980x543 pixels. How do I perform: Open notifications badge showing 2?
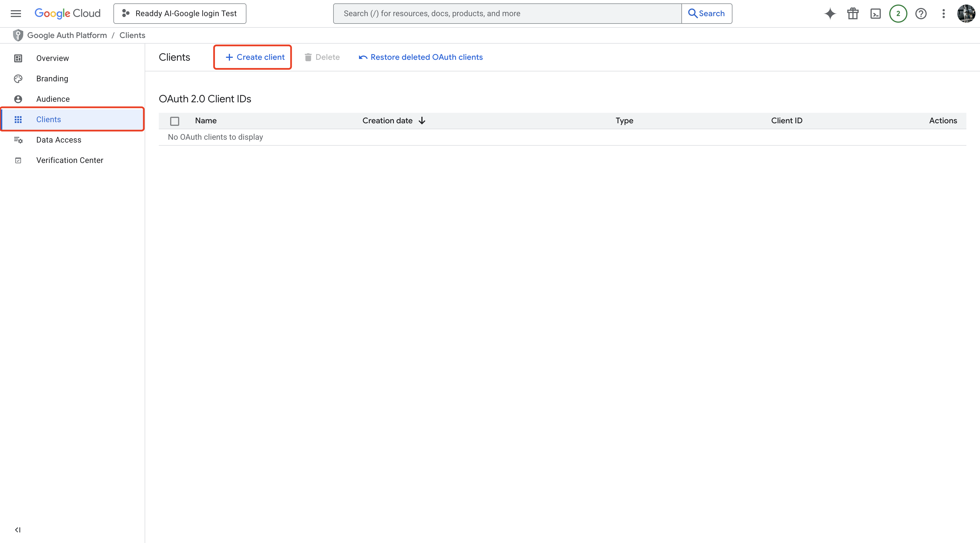[898, 14]
